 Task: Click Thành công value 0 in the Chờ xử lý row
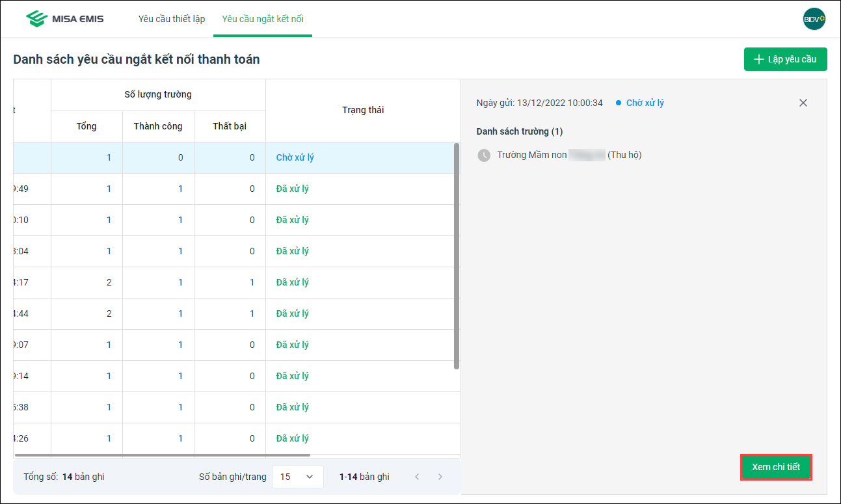click(x=180, y=158)
